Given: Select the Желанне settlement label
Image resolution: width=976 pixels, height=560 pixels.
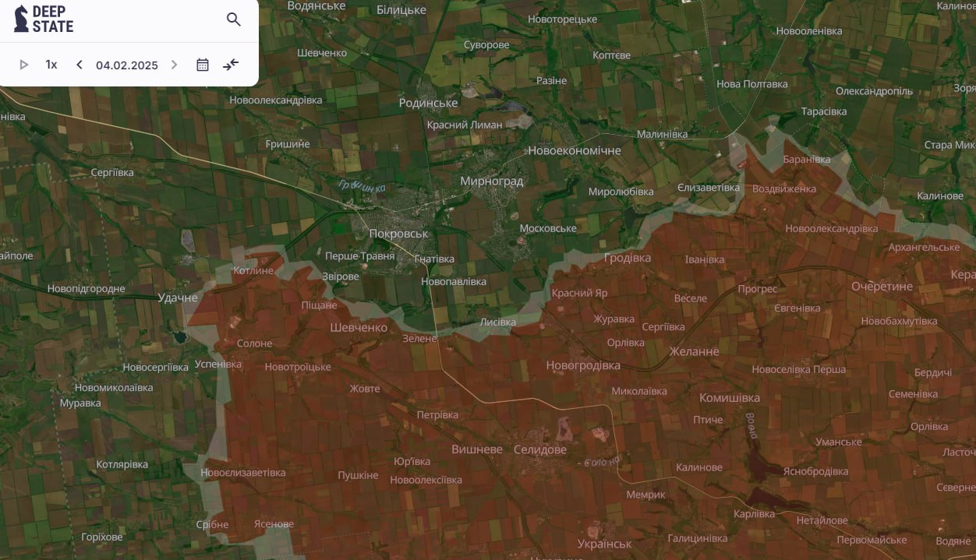Looking at the screenshot, I should [694, 351].
